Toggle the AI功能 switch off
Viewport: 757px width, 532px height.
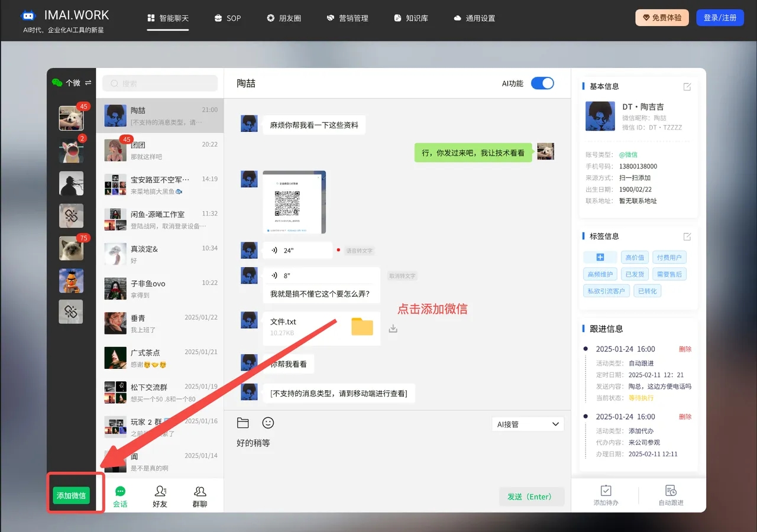(x=542, y=83)
